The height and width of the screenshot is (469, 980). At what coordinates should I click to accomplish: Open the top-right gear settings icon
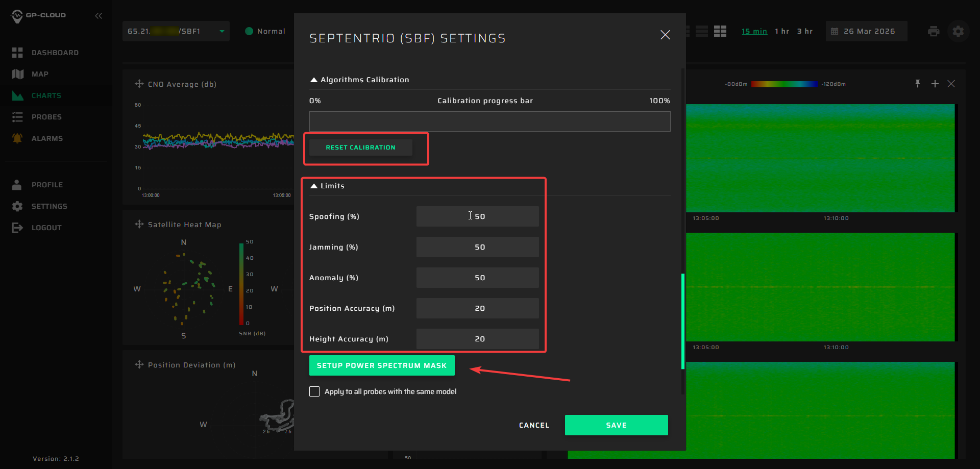click(x=958, y=31)
